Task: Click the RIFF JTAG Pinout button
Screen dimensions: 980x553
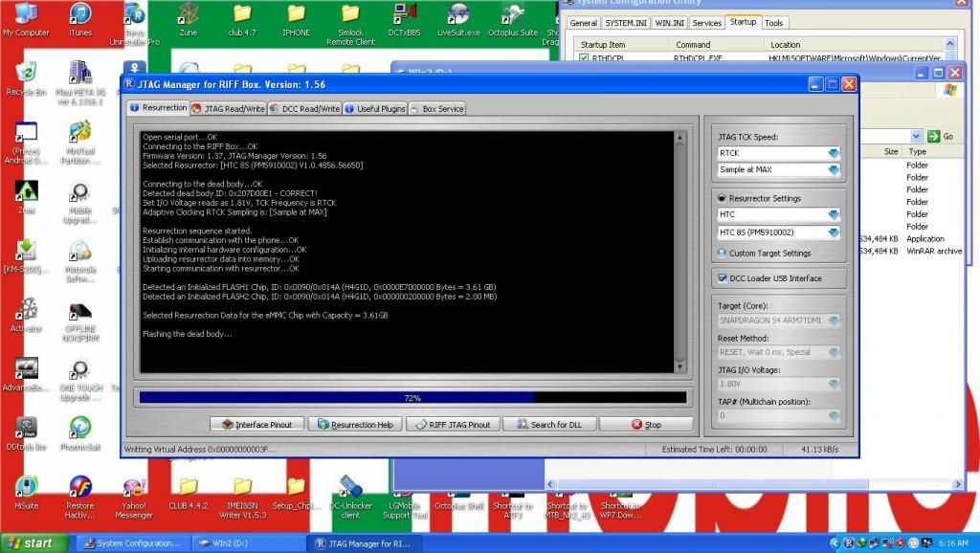Action: tap(453, 424)
